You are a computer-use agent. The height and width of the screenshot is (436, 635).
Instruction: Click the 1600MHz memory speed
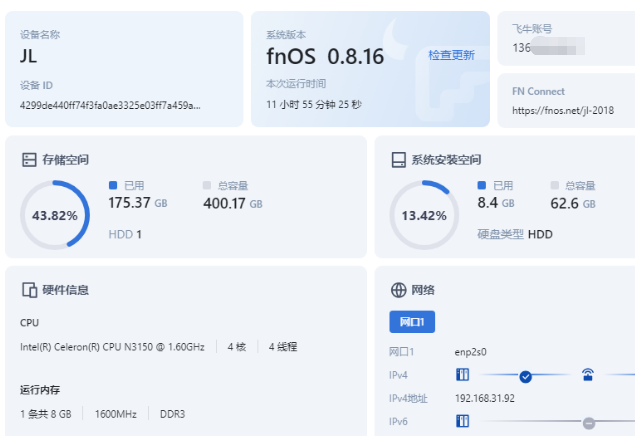click(x=115, y=414)
